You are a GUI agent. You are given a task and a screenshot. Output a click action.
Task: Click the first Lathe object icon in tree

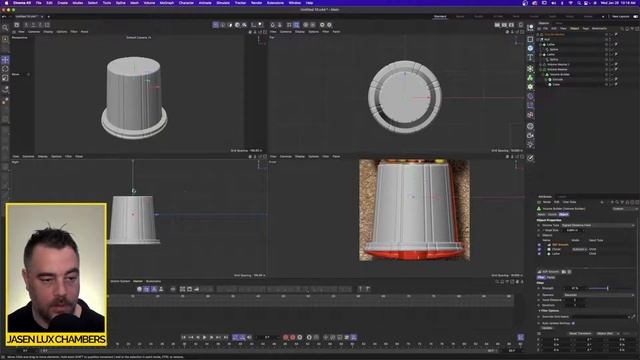point(545,44)
